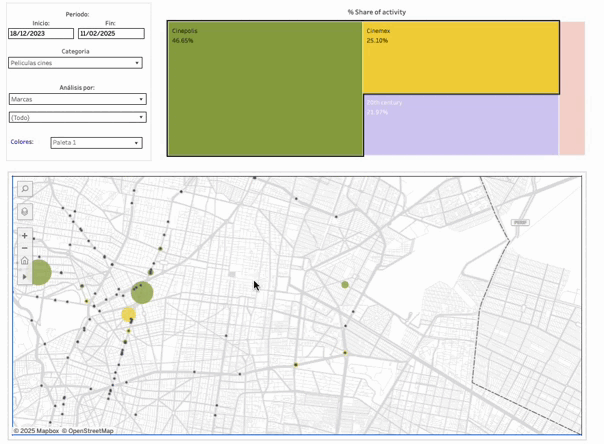Zoom in with the map plus button
Image resolution: width=604 pixels, height=444 pixels.
pos(25,235)
